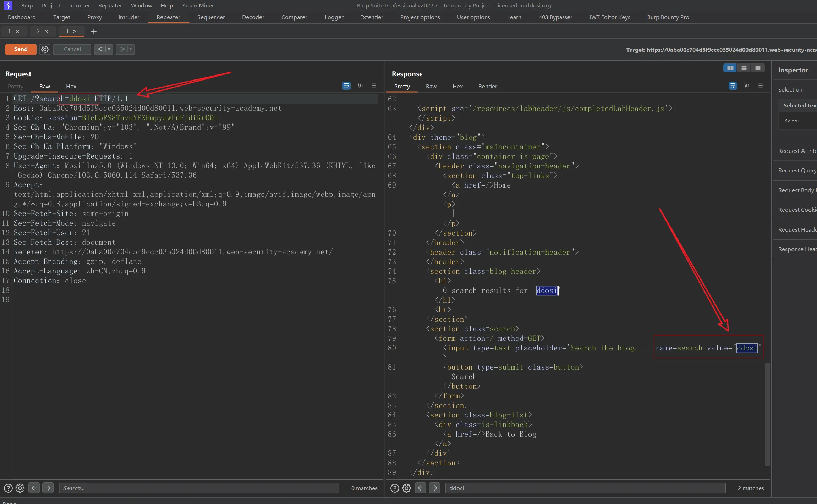Switch to the Intruder tool tab

(129, 17)
